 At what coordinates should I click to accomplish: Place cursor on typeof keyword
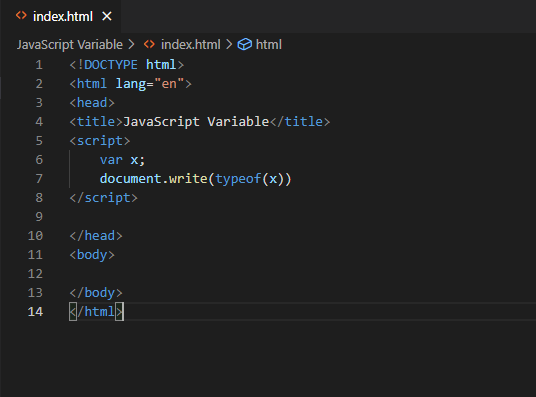(238, 179)
